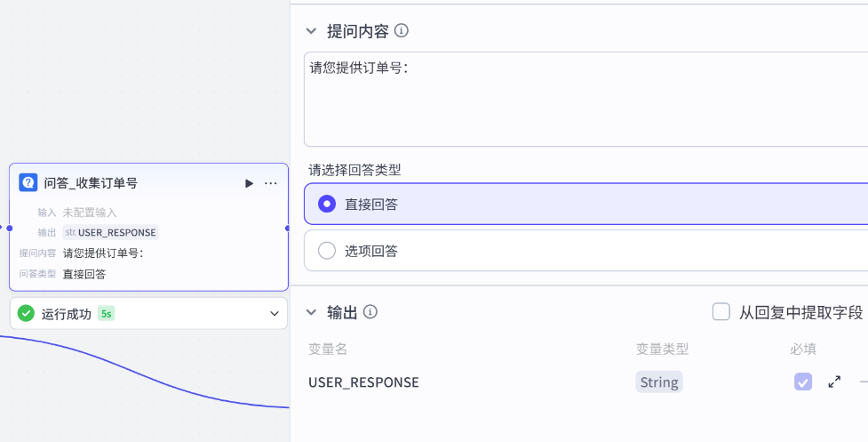
Task: Show info tooltip for 输出
Action: click(x=370, y=312)
